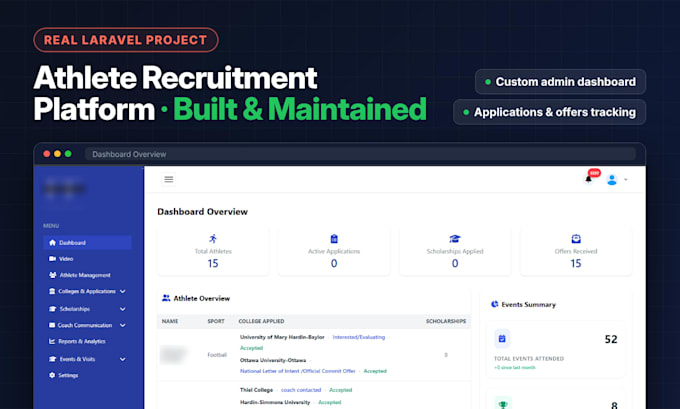Viewport: 680px width, 409px height.
Task: Click the Total Athletes value 15
Action: coord(213,263)
